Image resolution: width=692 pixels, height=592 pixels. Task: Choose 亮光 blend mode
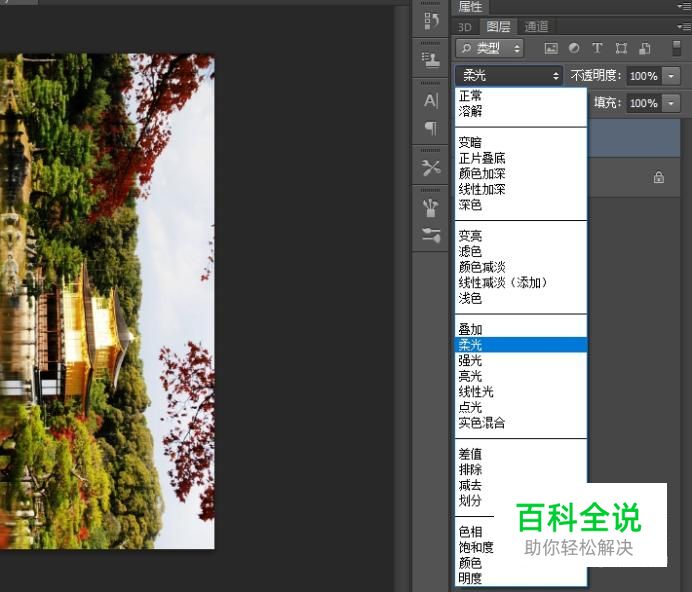click(521, 376)
